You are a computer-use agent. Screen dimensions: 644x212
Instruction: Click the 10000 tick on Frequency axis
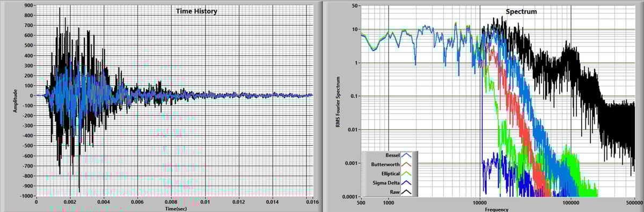coord(479,203)
